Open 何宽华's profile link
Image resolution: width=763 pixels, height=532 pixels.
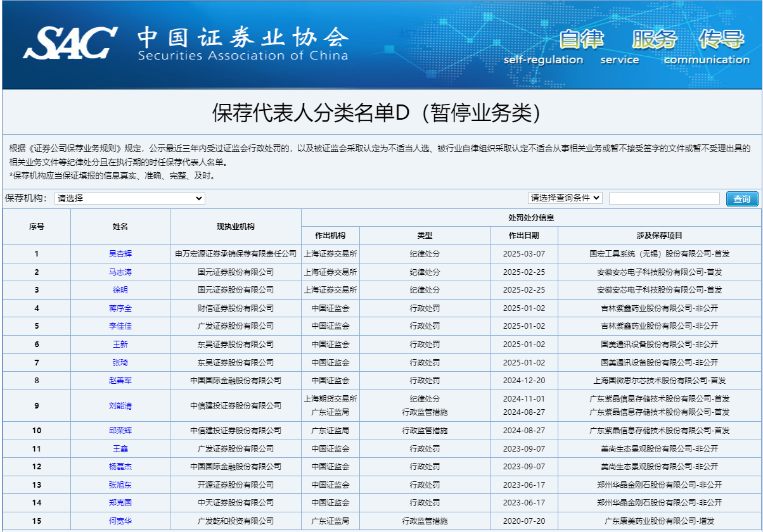pos(120,521)
